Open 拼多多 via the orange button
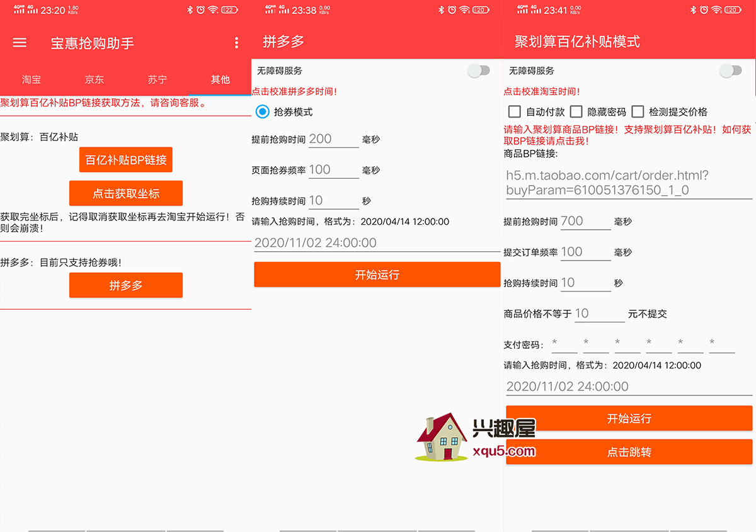This screenshot has width=756, height=532. tap(126, 285)
